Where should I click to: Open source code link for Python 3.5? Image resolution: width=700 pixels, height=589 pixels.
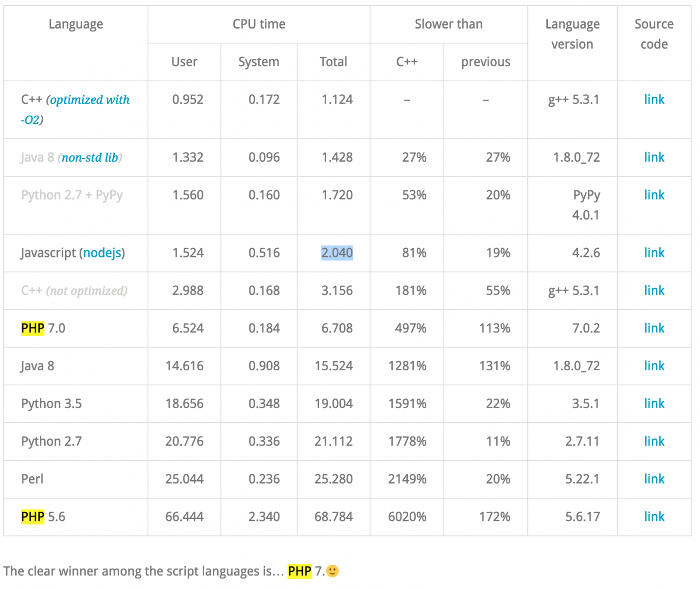(x=654, y=404)
